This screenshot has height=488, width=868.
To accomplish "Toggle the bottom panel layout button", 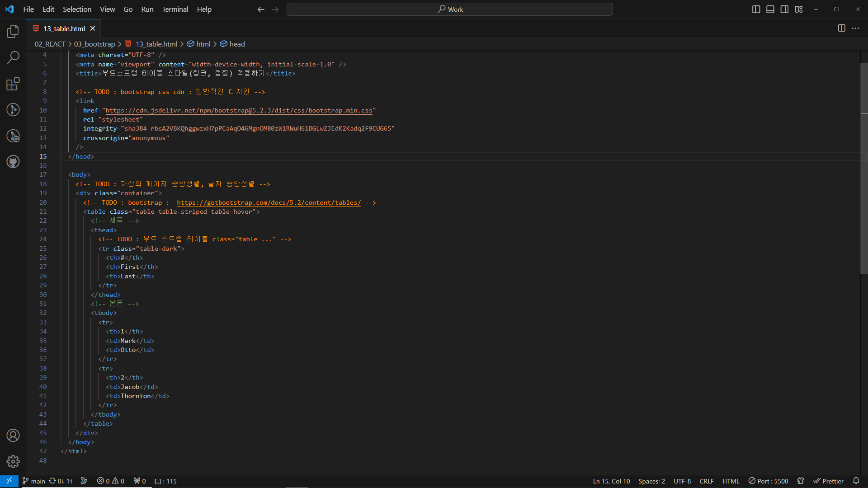I will coord(770,9).
